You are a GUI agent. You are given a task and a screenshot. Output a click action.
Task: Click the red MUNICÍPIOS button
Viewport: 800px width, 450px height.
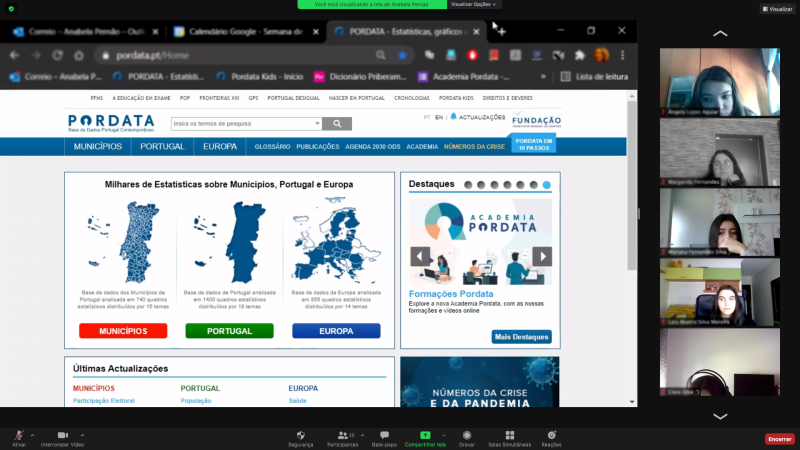(122, 330)
